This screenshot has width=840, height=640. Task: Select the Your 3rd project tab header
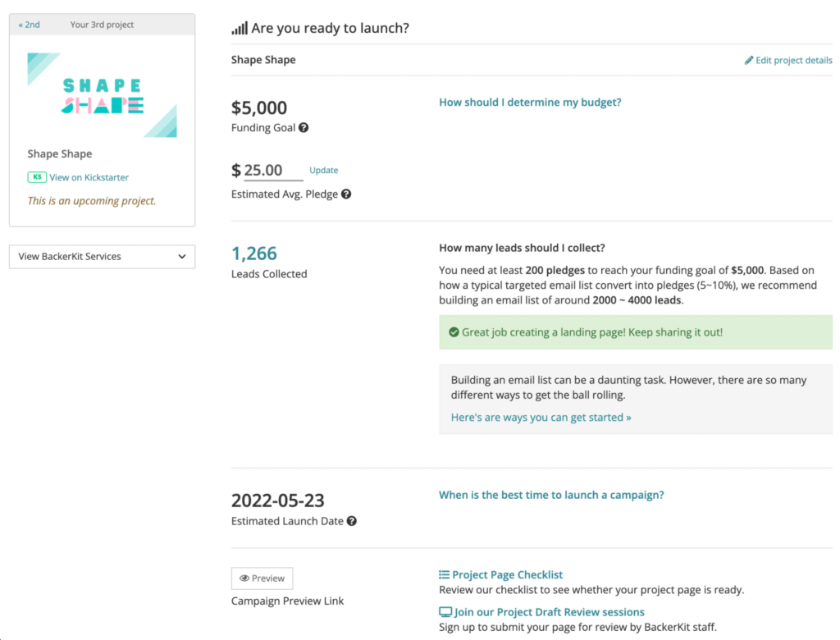point(102,25)
